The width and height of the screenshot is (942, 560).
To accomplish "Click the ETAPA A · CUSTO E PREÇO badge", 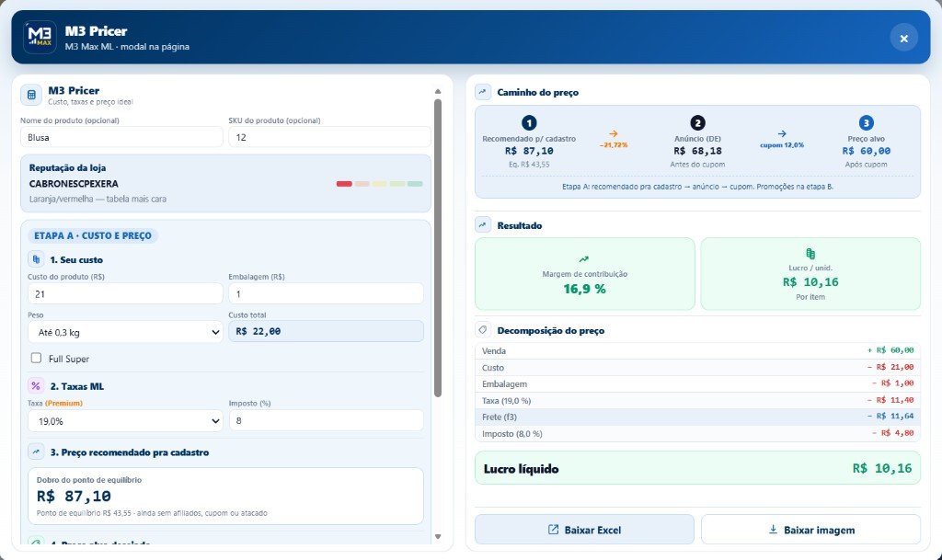I will (x=93, y=235).
